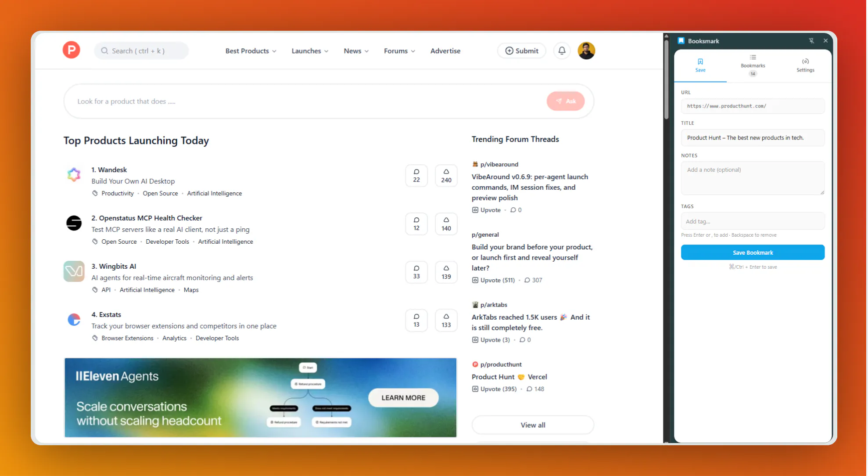Open the 22 comments on Wandesk

click(x=416, y=176)
